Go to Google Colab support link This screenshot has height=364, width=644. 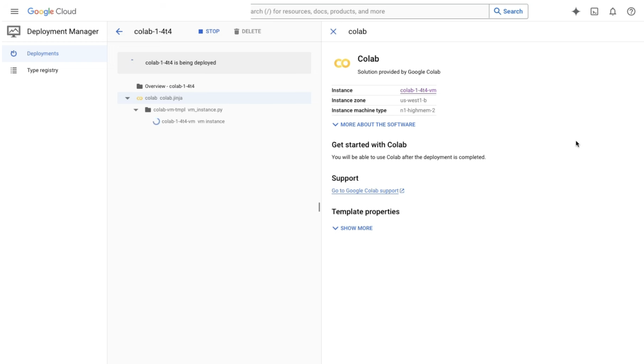point(365,191)
